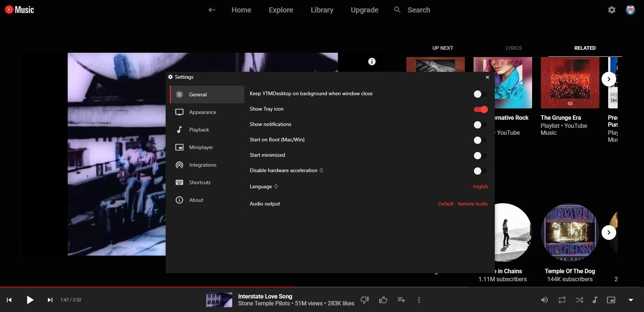644x312 pixels.
Task: Expand player with bottom-right down arrow
Action: [630, 300]
